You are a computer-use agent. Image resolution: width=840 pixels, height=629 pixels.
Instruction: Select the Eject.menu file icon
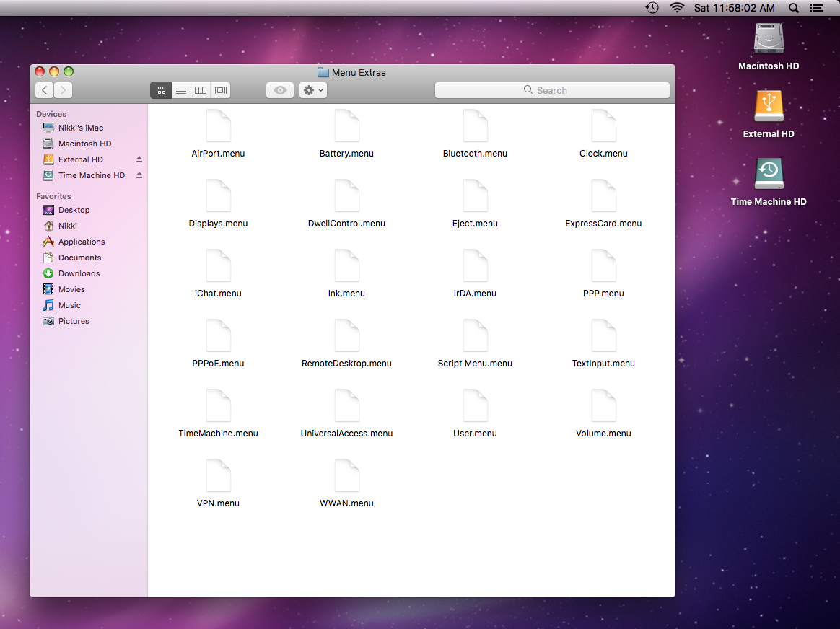point(475,196)
